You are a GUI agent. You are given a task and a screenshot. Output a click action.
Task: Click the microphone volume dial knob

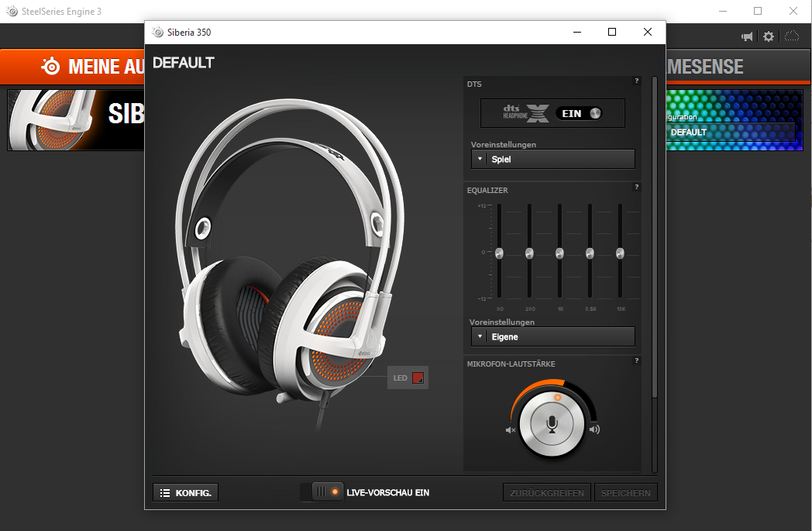552,424
